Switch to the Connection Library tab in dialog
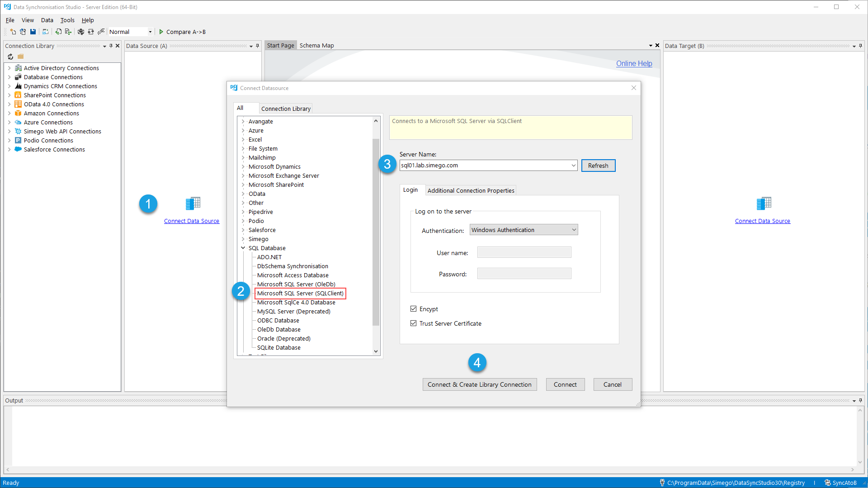 coord(286,109)
